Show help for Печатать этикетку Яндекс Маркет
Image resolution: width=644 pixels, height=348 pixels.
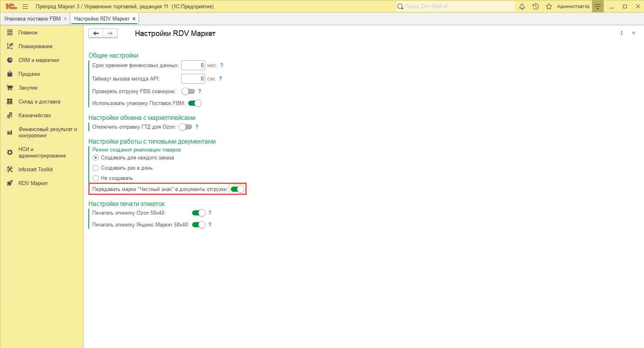210,225
